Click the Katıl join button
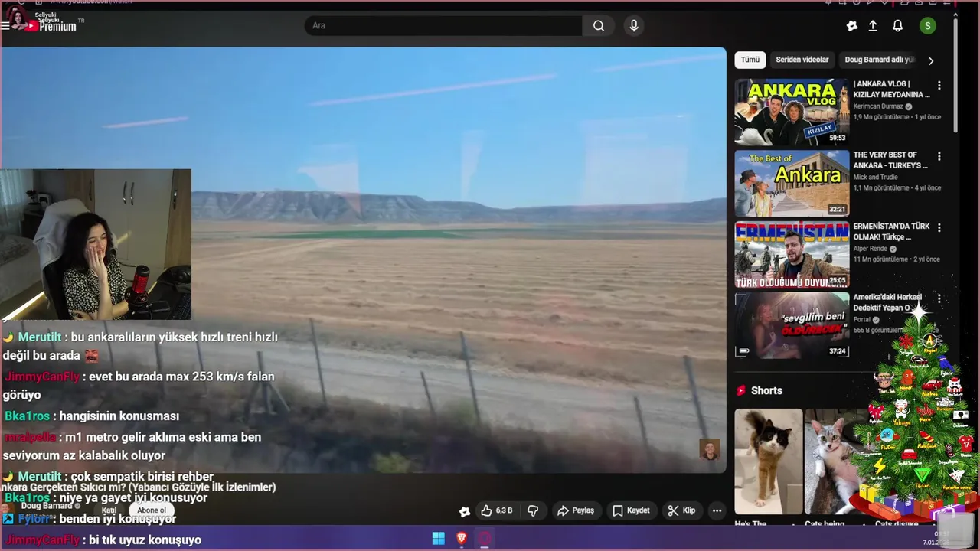 (109, 510)
